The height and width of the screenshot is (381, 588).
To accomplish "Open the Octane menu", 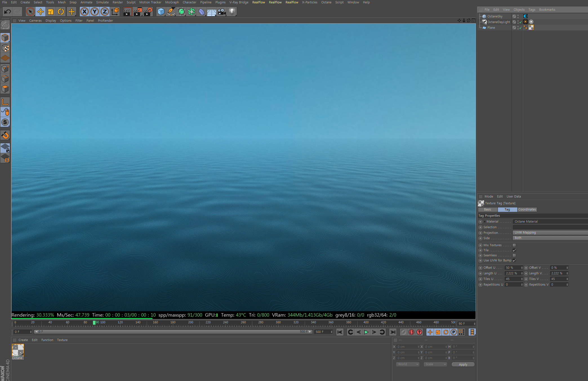I will (326, 2).
